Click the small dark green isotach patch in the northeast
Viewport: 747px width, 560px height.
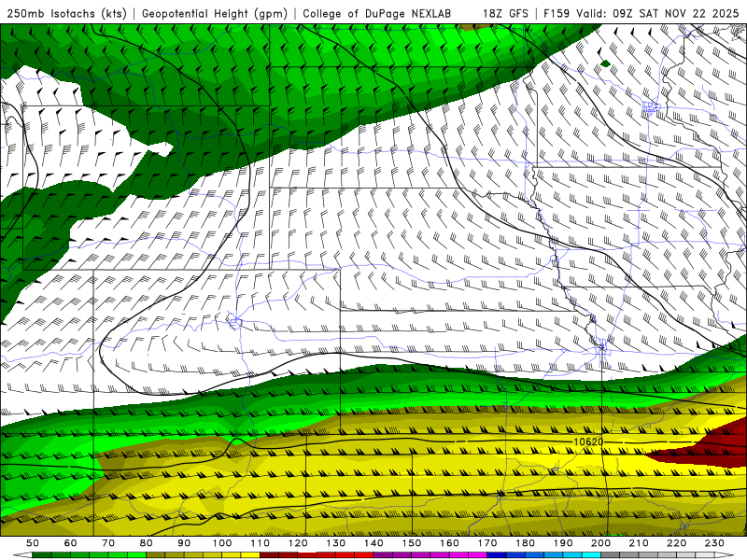pos(605,63)
